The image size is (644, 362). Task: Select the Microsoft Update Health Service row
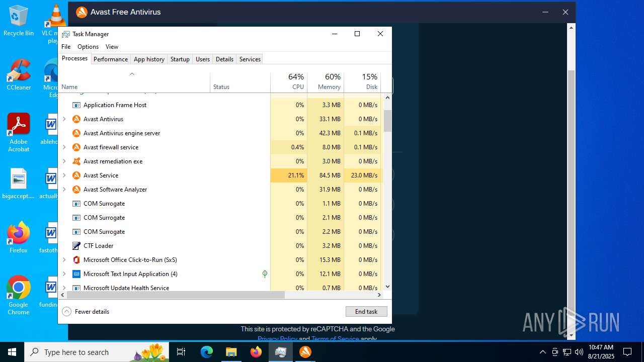click(x=219, y=288)
